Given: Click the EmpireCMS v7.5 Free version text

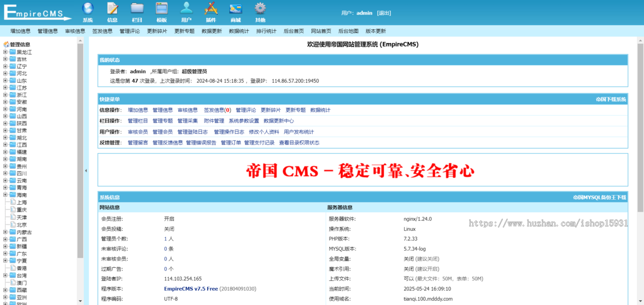Looking at the screenshot, I should tap(191, 288).
